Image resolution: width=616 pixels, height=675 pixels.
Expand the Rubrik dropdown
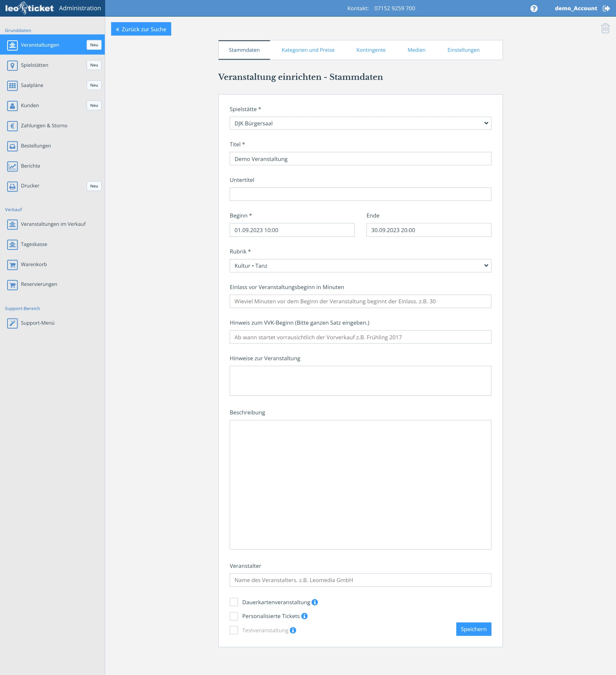click(x=360, y=266)
